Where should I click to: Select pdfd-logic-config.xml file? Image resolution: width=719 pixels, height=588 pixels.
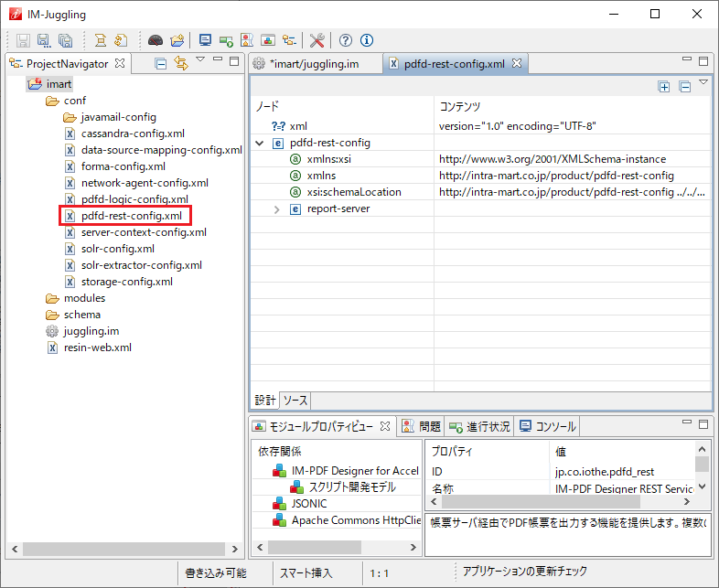point(126,200)
